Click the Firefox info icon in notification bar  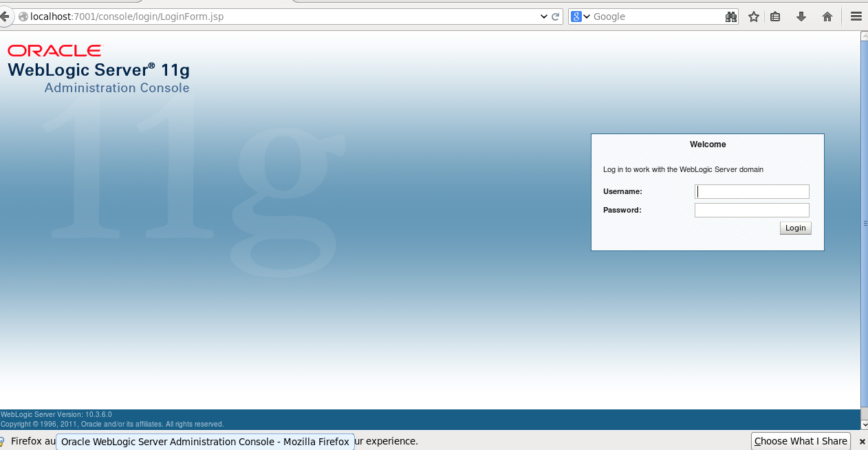coord(2,441)
